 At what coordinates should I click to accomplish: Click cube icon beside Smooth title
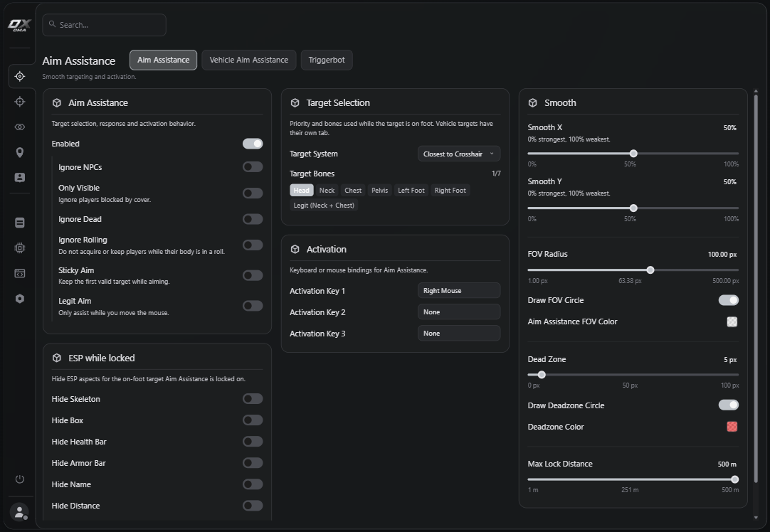tap(533, 102)
